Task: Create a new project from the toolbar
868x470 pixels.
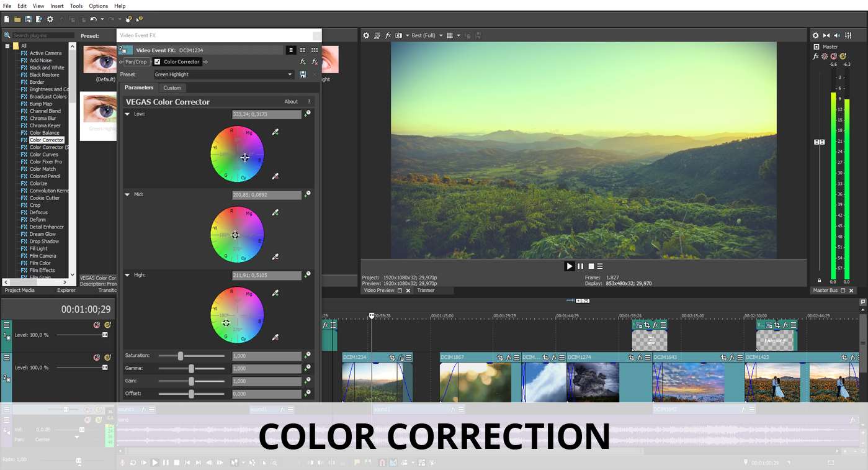Action: tap(7, 19)
